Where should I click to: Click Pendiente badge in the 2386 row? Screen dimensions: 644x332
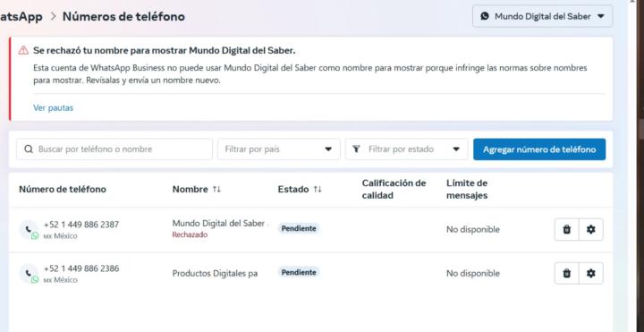coord(299,272)
